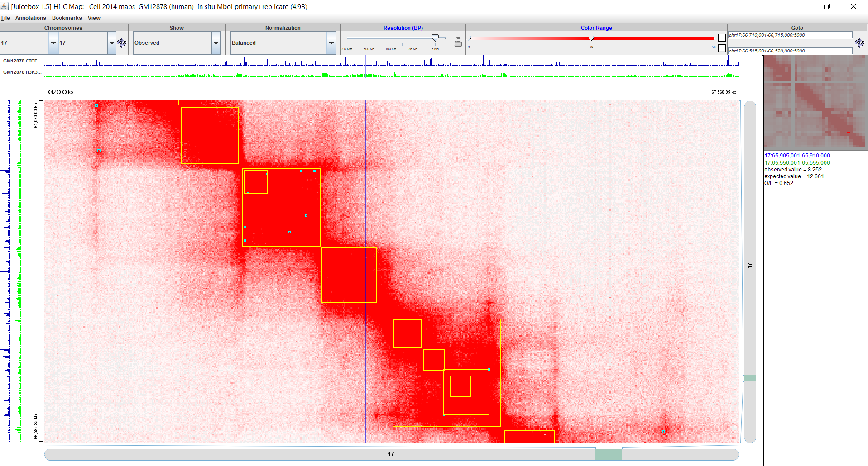868x466 pixels.
Task: Click the Resolution (BP) label
Action: click(x=403, y=28)
